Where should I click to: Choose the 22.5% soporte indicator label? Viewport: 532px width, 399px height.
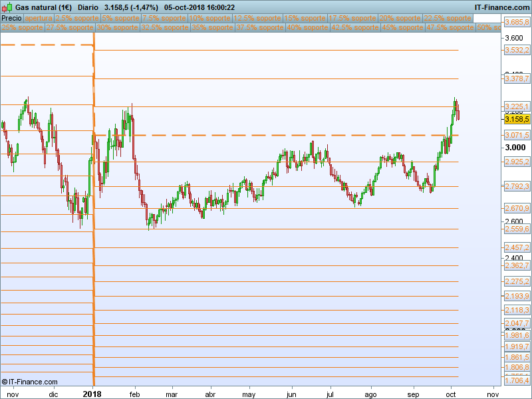click(448, 19)
